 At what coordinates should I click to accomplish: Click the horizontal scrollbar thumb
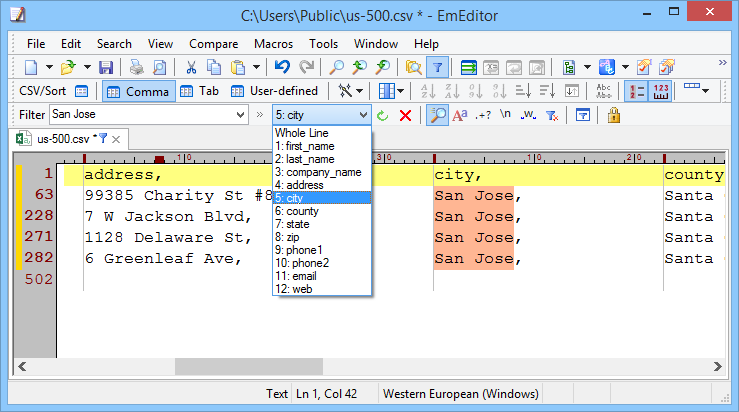249,366
